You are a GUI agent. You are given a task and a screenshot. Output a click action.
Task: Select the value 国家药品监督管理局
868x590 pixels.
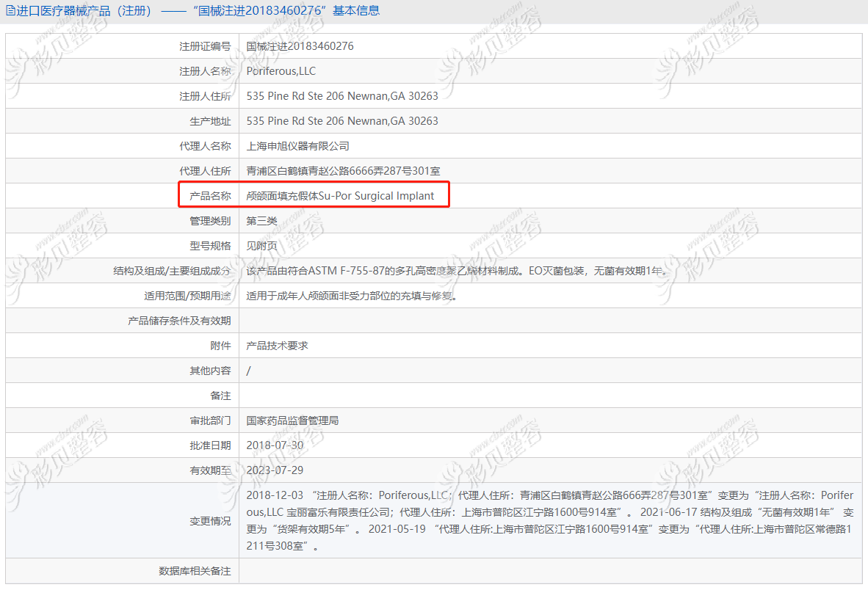point(293,420)
